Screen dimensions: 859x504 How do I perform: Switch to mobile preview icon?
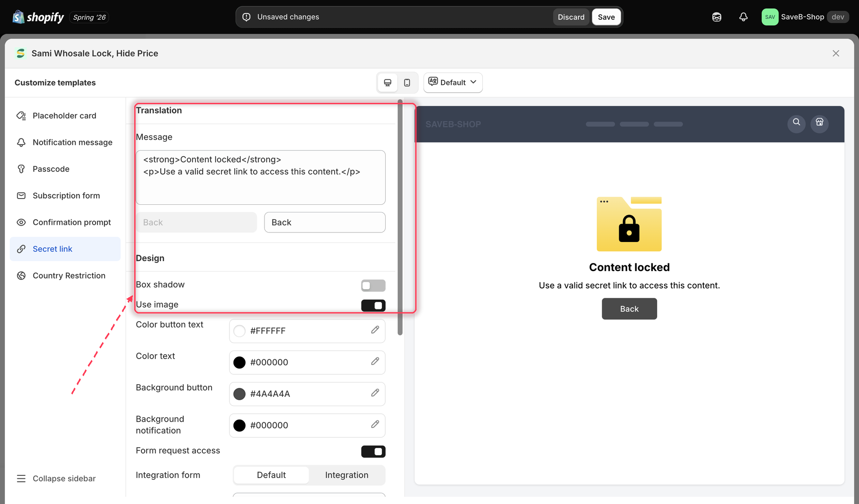pyautogui.click(x=407, y=83)
